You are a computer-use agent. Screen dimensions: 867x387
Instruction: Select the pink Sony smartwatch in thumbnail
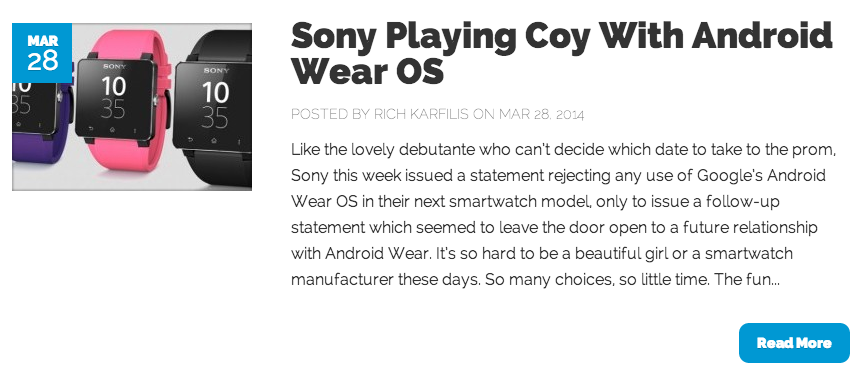point(123,102)
